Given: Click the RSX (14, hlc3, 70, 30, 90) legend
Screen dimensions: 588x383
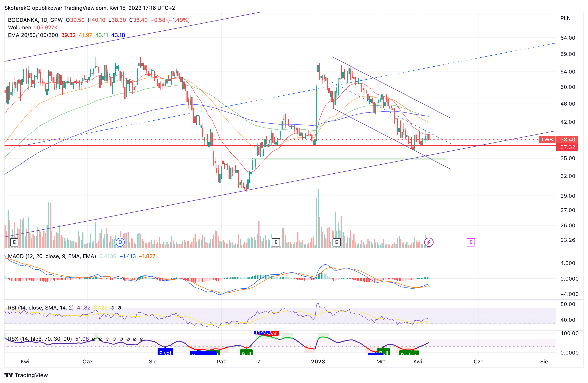Looking at the screenshot, I should click(x=40, y=339).
